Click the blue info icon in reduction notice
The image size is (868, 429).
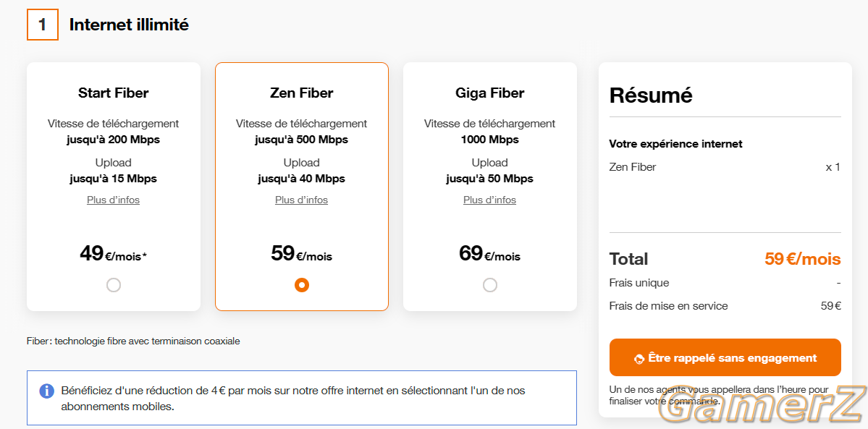[x=46, y=391]
